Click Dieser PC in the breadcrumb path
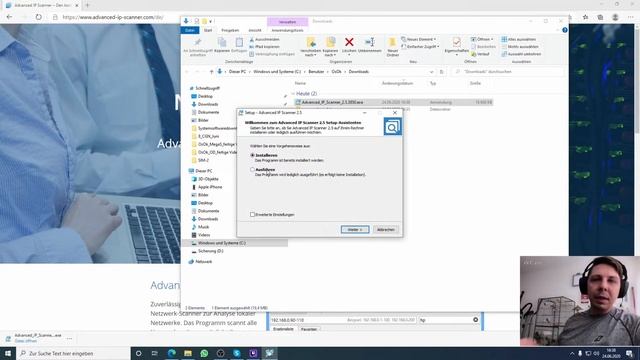The height and width of the screenshot is (360, 640). (237, 71)
